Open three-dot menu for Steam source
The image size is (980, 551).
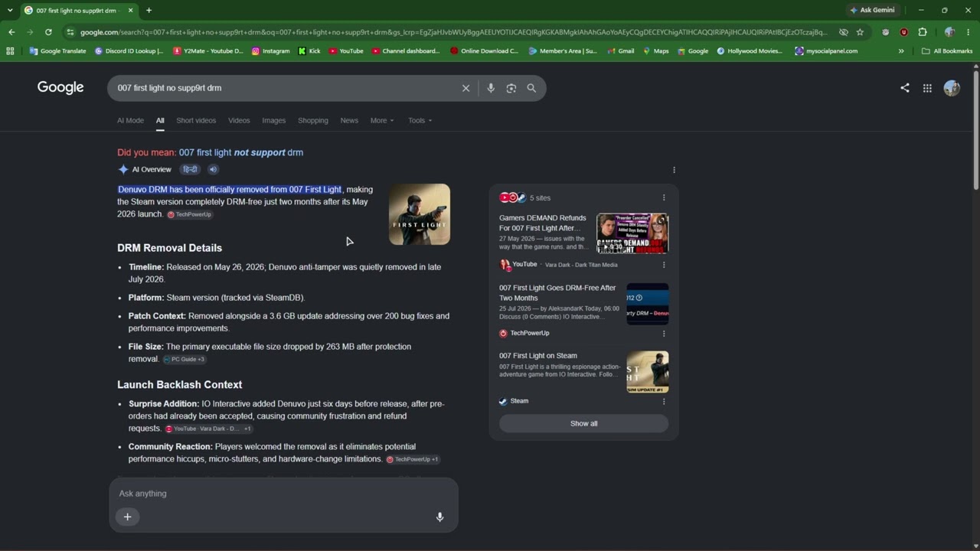[x=664, y=401]
